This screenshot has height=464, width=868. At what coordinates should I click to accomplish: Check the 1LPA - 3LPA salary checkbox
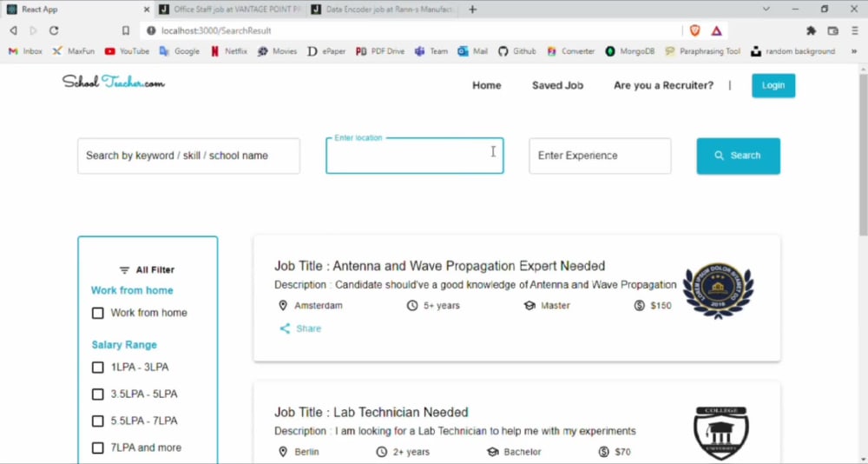point(97,367)
